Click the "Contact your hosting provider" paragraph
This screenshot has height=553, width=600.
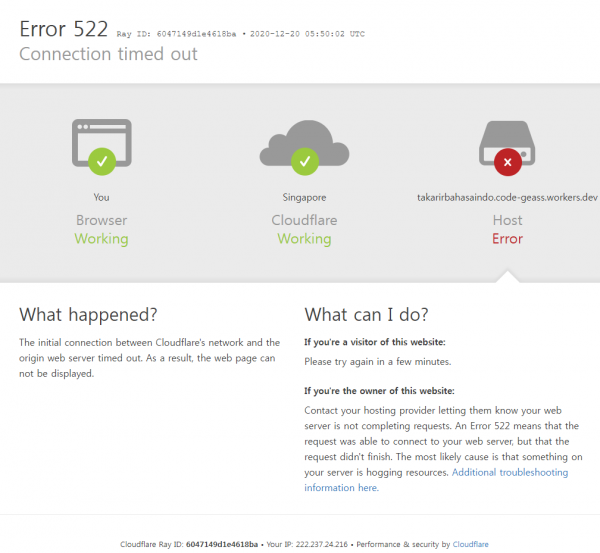(443, 449)
